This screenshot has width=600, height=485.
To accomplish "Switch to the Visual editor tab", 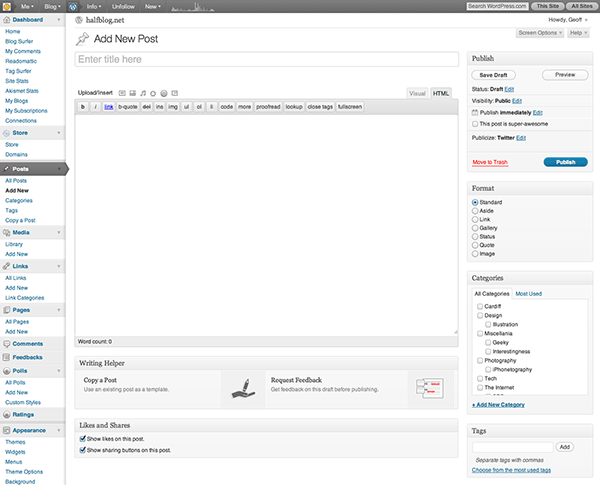I will [x=417, y=93].
